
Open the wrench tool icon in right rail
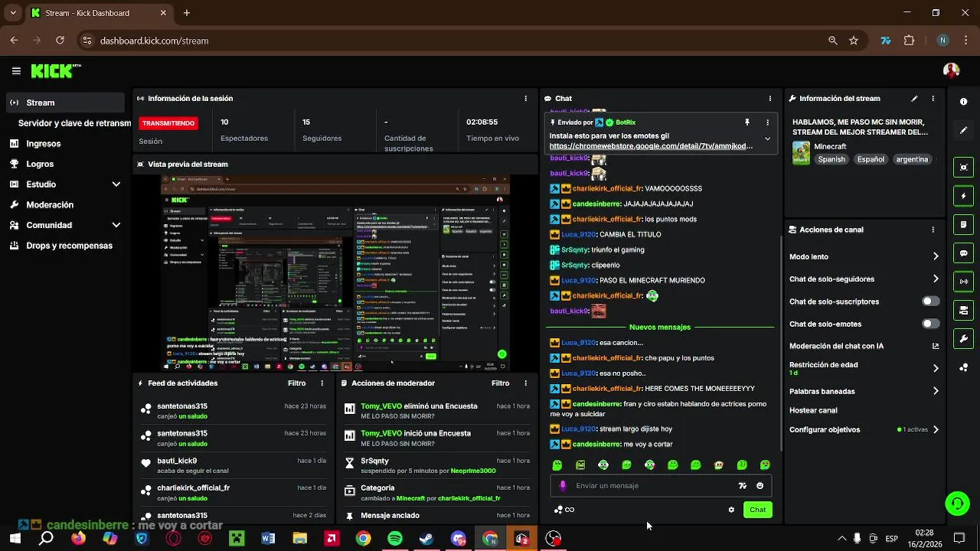coord(963,339)
